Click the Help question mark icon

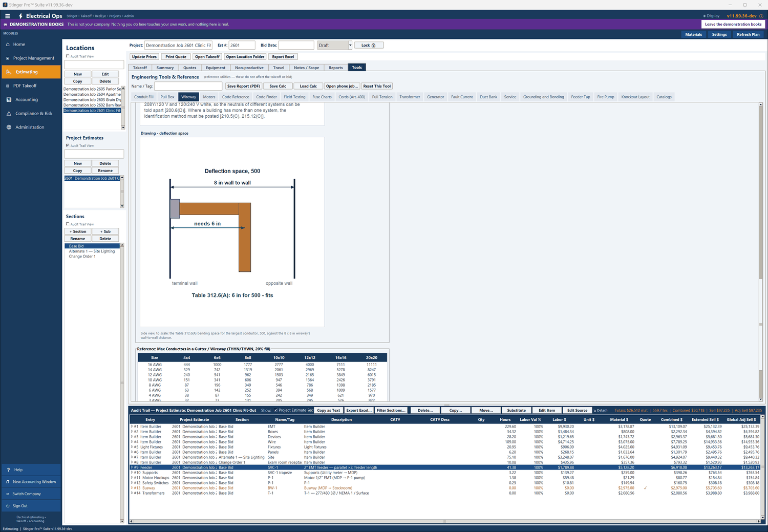[8, 470]
